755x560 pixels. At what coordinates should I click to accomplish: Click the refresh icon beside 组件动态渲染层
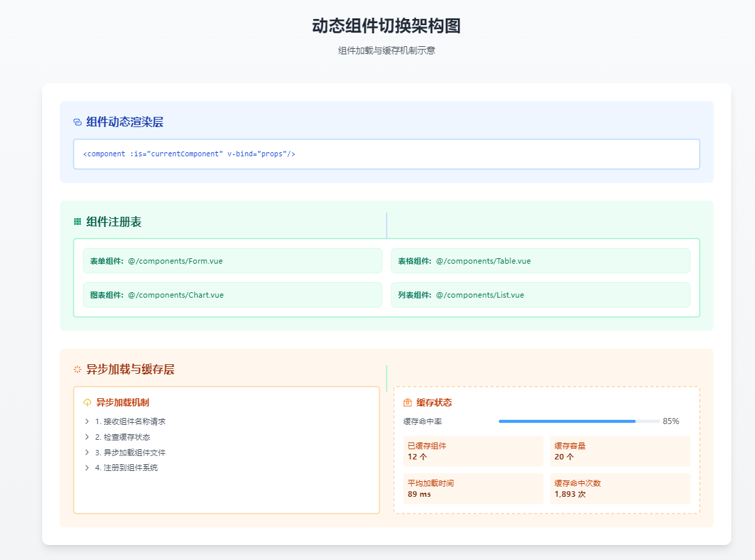pos(75,121)
